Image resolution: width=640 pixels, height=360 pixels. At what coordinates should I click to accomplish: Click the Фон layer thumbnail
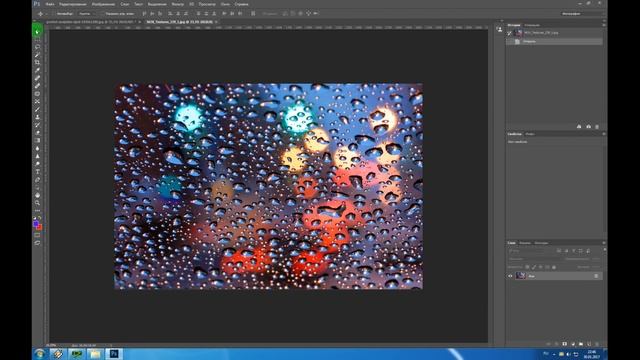pyautogui.click(x=520, y=276)
